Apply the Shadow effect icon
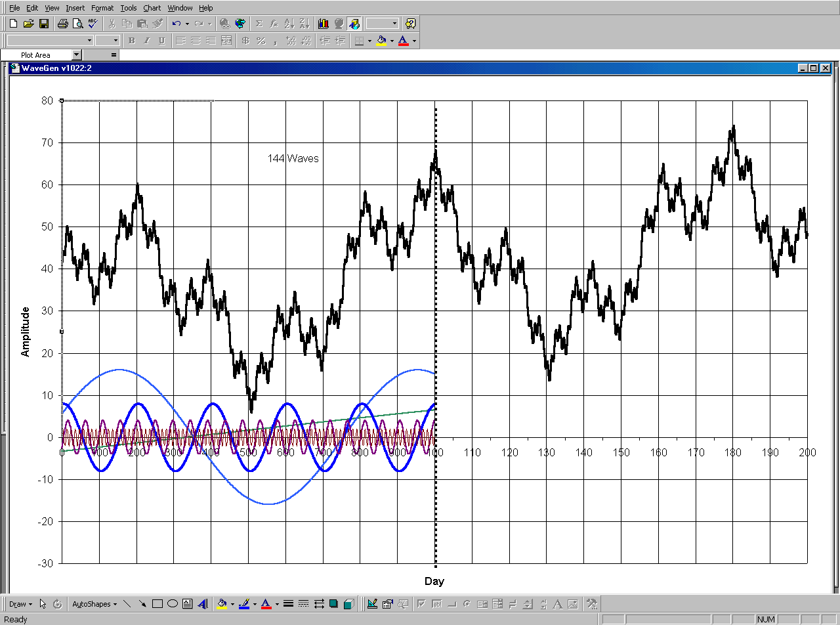Screen dimensions: 840x625 [x=334, y=604]
